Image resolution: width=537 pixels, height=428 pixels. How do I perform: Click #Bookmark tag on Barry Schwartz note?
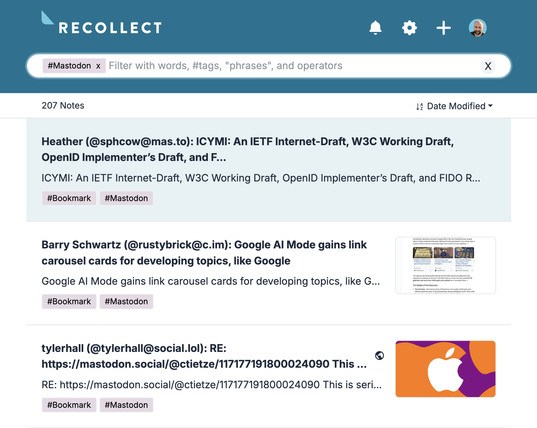click(x=69, y=302)
